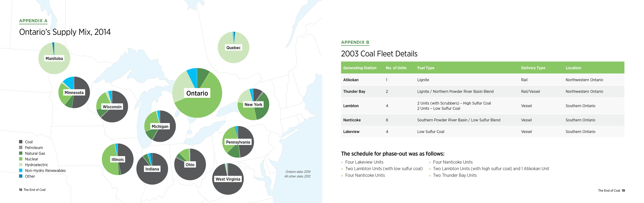Click the Lambton station name
The height and width of the screenshot is (203, 644).
pos(351,106)
